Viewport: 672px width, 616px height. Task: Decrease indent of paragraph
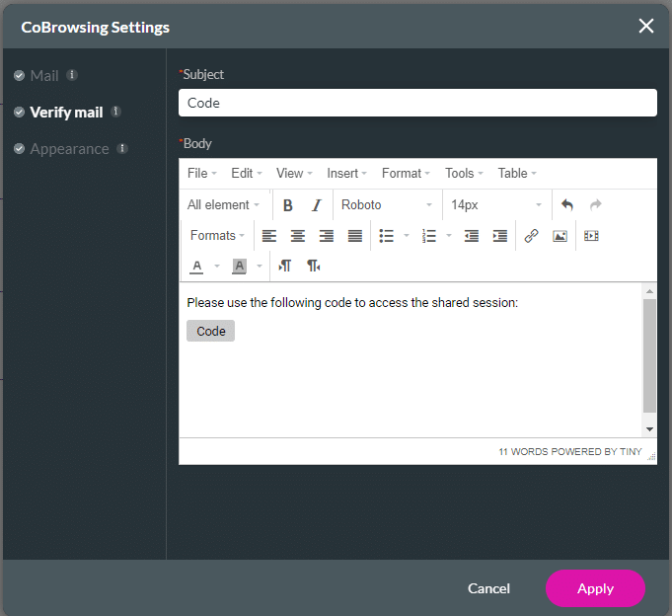click(x=472, y=236)
